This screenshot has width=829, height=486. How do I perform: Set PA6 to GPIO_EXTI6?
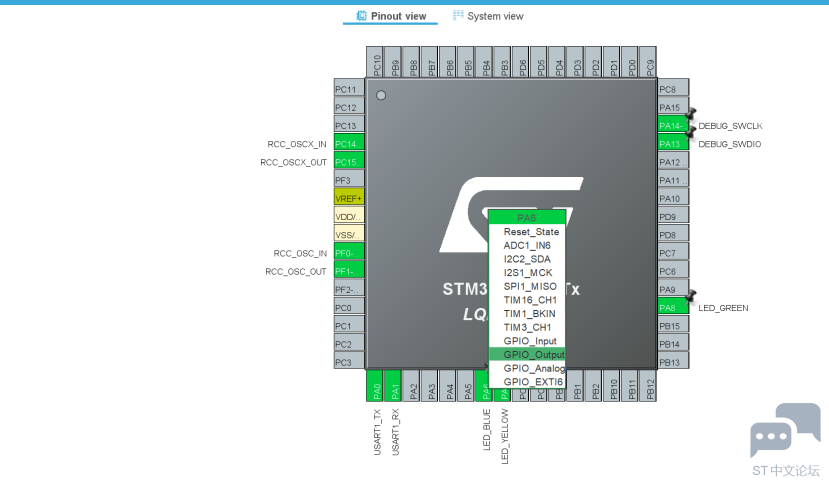[527, 382]
